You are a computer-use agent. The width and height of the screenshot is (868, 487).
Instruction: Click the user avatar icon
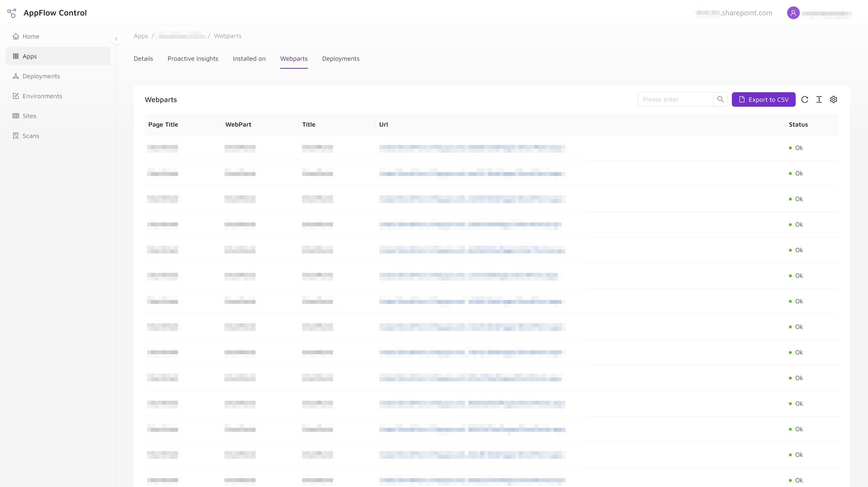tap(793, 13)
